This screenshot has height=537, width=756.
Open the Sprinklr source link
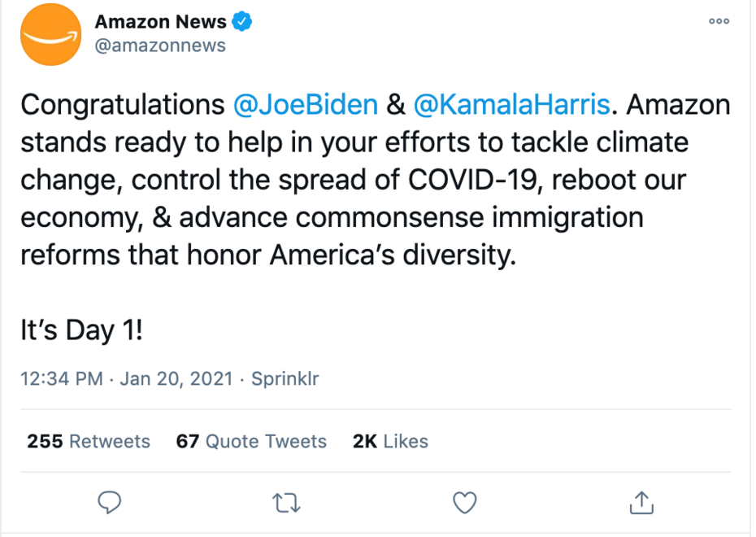[x=285, y=379]
